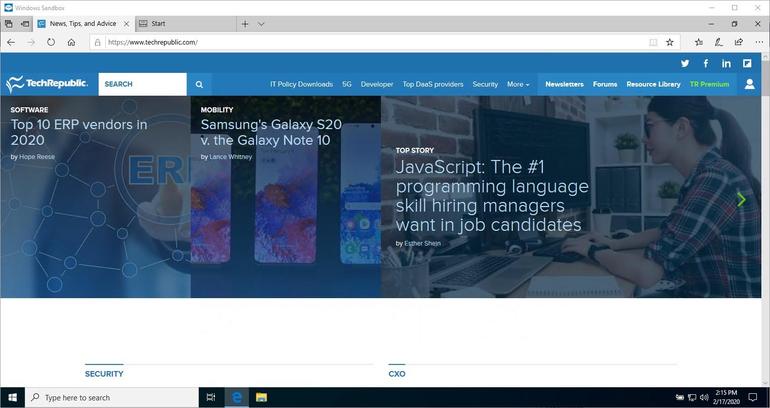Image resolution: width=770 pixels, height=408 pixels.
Task: Open the 5G section
Action: [x=347, y=84]
